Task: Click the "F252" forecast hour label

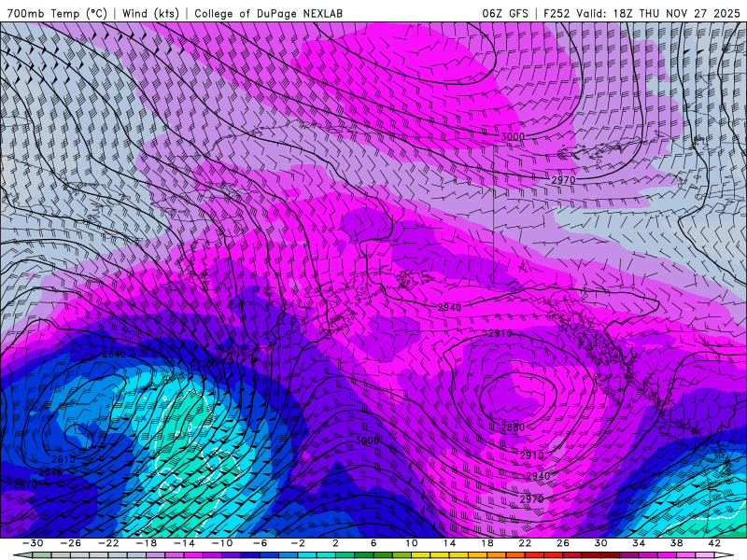Action: click(x=557, y=13)
